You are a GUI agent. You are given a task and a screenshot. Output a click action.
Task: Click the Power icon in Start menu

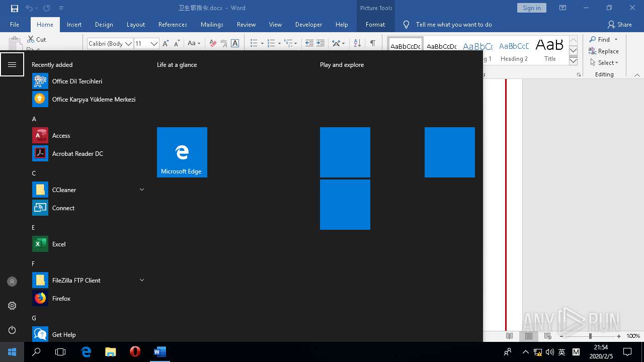pos(12,330)
